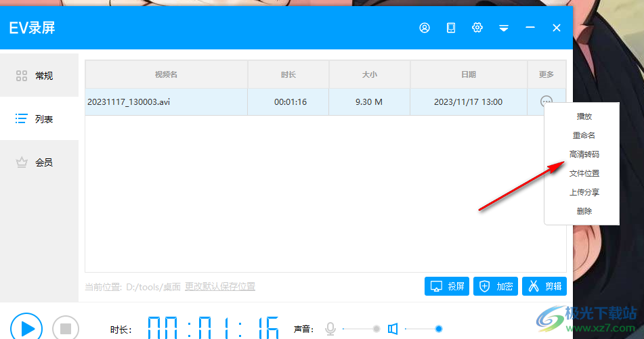Adjust the microphone volume slider
Viewport: 644px width, 339px height.
[361, 329]
